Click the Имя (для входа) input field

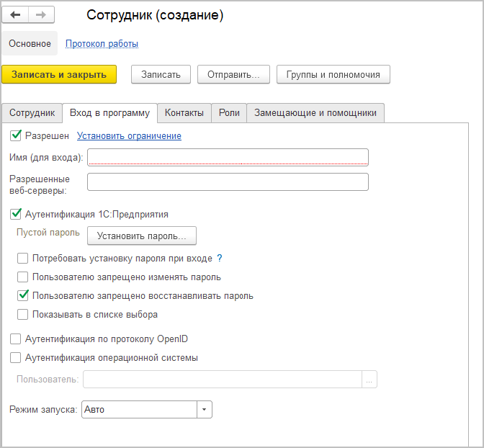(228, 157)
